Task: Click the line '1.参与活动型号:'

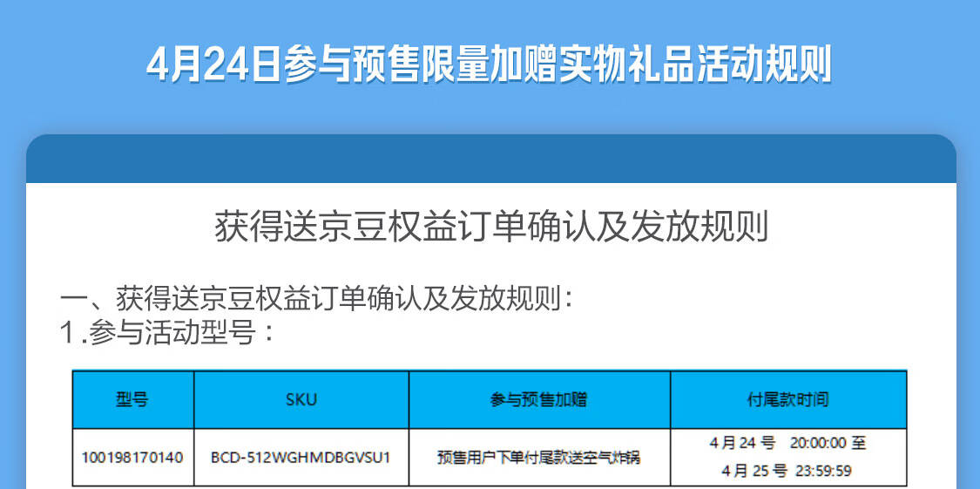Action: point(167,333)
